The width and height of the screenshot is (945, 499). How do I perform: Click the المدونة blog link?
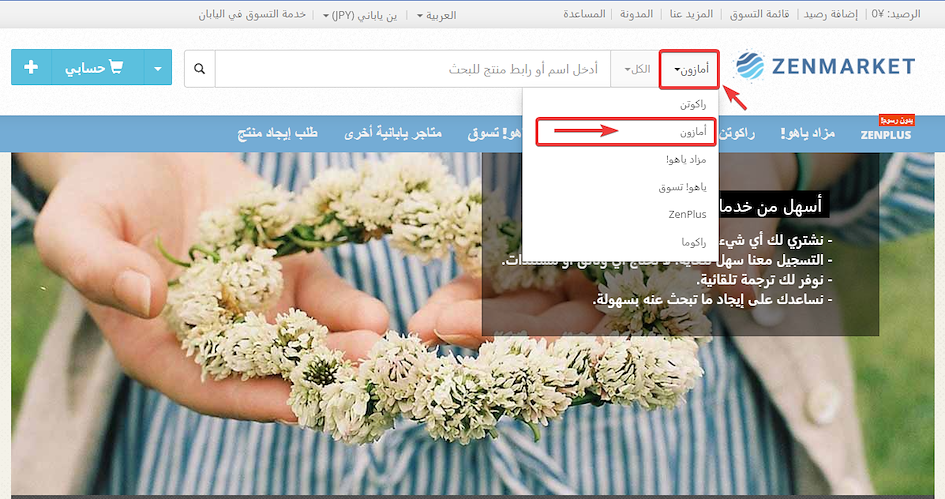(636, 14)
